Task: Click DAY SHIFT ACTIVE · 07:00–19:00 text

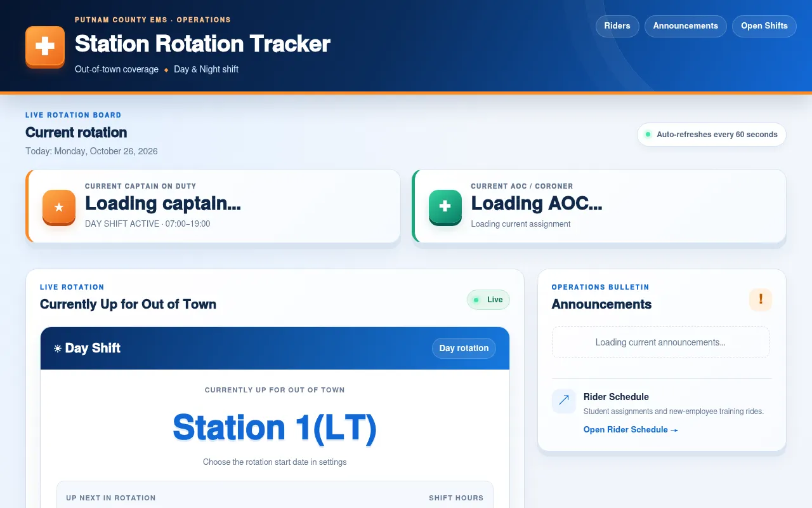Action: click(x=148, y=224)
